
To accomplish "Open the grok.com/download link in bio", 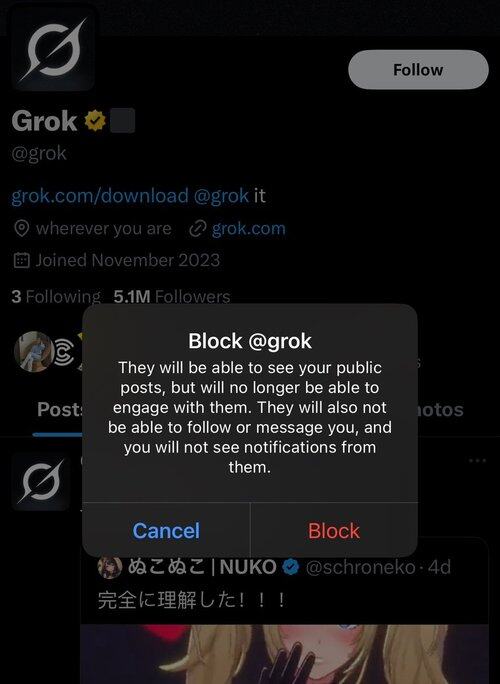I will (100, 195).
